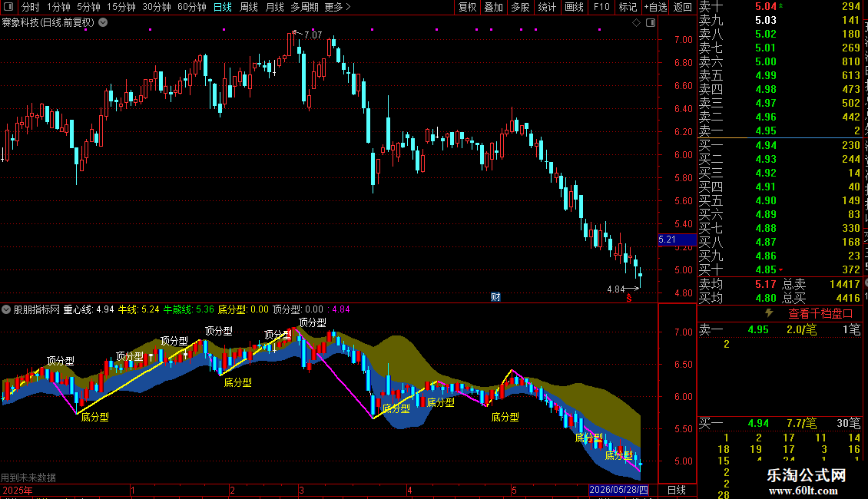Image resolution: width=868 pixels, height=499 pixels.
Task: Open the 多周期 multi-period view
Action: point(304,7)
